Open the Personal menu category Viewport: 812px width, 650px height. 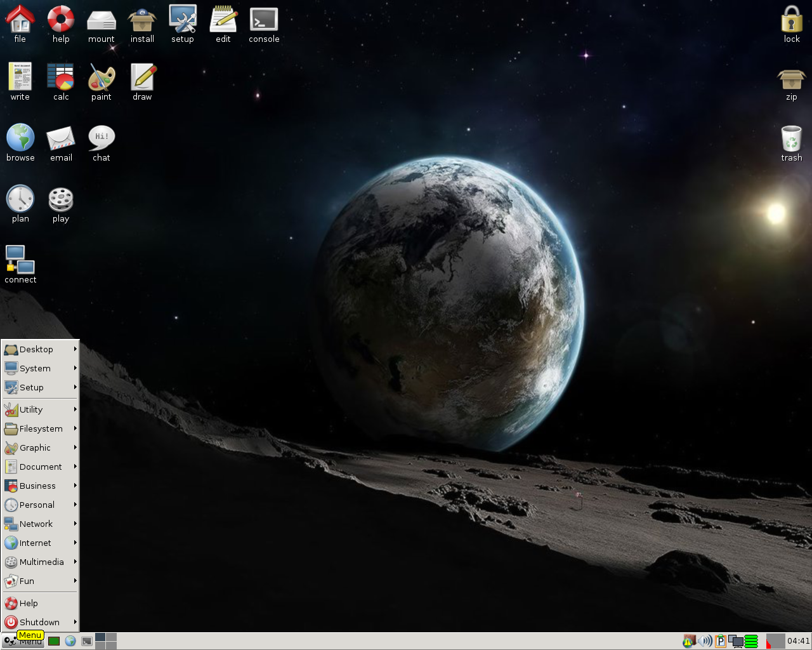[40, 505]
